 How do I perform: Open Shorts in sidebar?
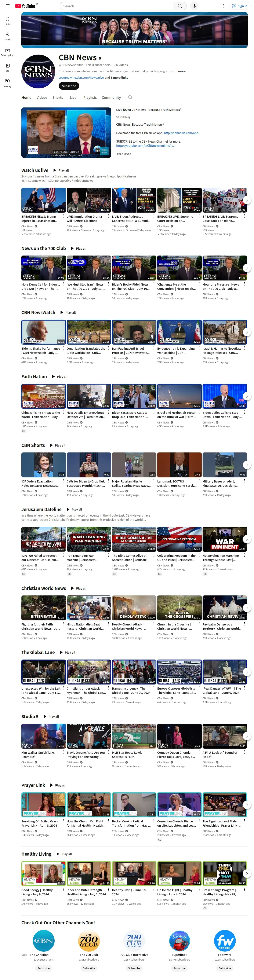coord(8,36)
